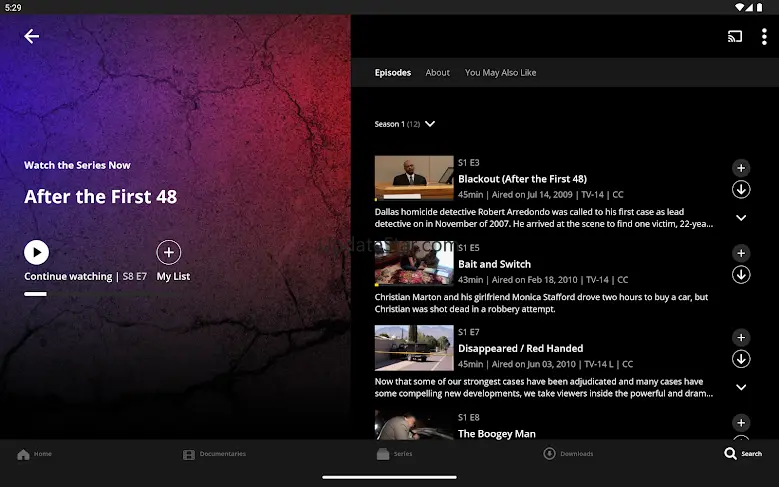Download the Disappeared / Red Handed episode
The height and width of the screenshot is (487, 779).
pyautogui.click(x=741, y=359)
